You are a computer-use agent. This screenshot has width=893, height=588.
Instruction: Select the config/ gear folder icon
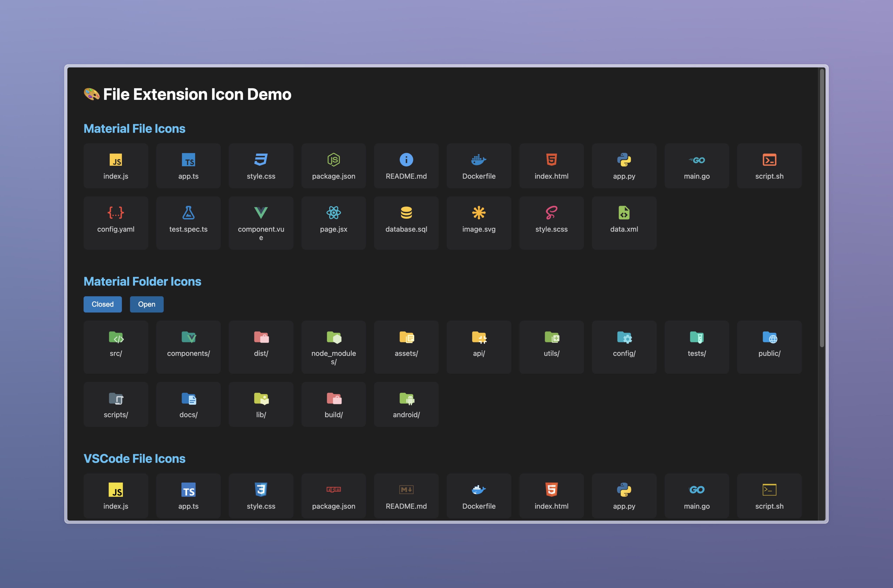tap(624, 337)
